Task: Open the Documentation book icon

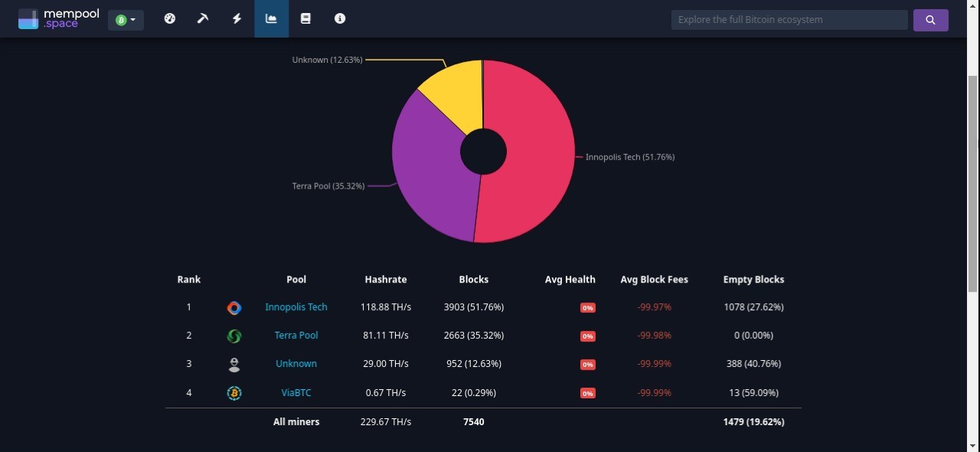Action: pyautogui.click(x=305, y=18)
